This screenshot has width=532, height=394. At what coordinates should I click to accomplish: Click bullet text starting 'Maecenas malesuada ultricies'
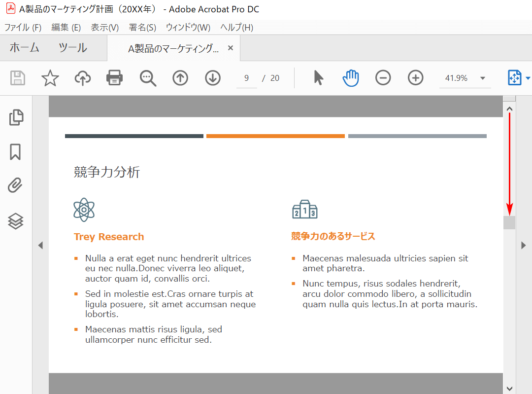coord(385,263)
